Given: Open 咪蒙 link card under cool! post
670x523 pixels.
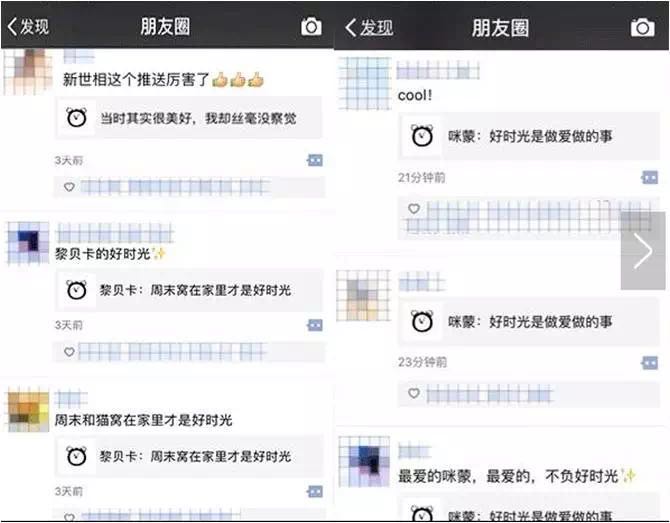Looking at the screenshot, I should click(529, 136).
